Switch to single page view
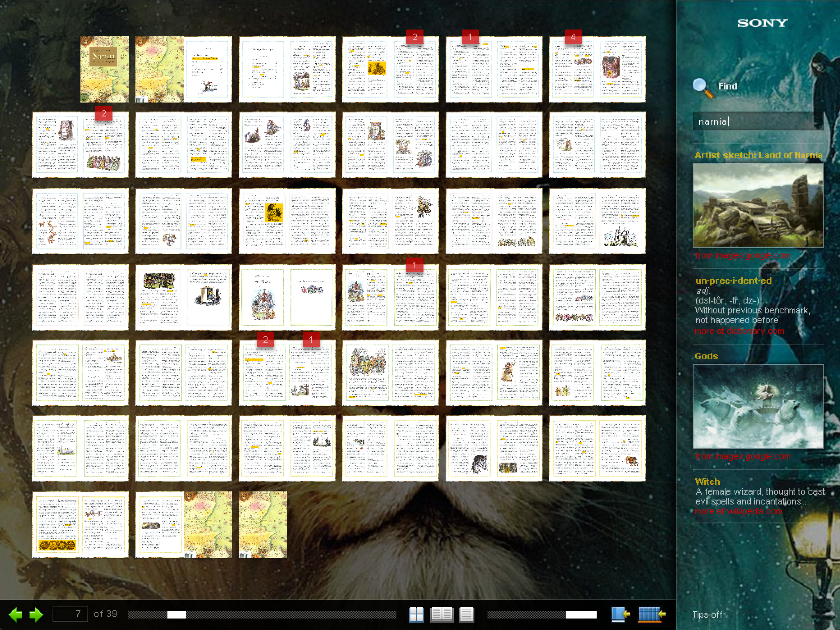This screenshot has width=840, height=630. pyautogui.click(x=466, y=614)
